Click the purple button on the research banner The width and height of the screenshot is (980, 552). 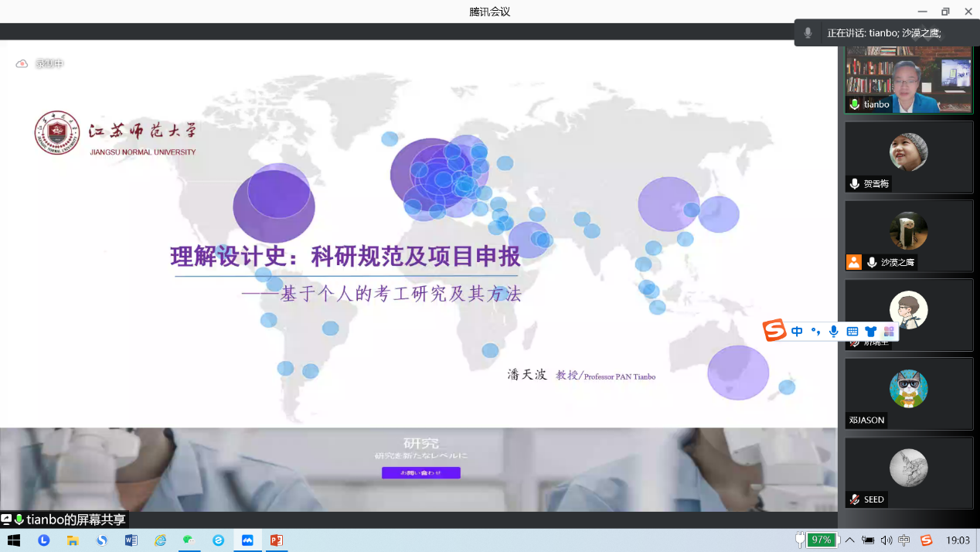[420, 472]
